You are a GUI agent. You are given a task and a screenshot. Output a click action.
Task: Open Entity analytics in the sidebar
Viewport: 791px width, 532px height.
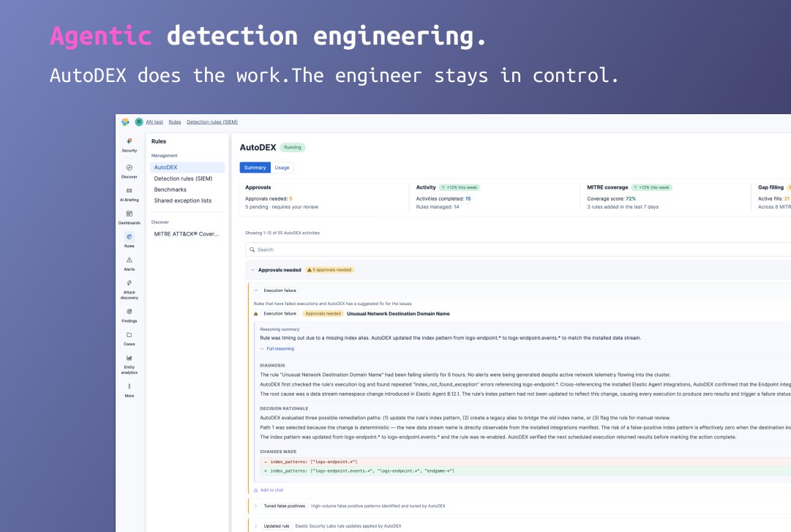129,364
